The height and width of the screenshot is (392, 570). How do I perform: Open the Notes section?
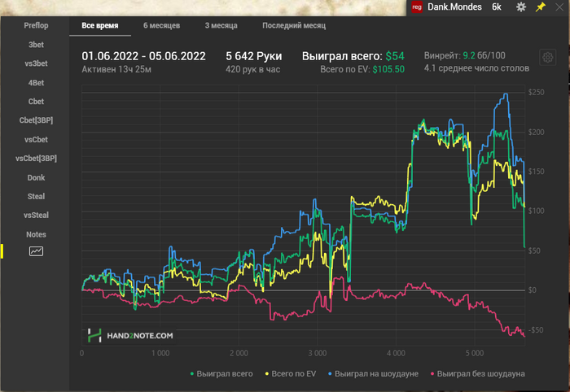[36, 234]
